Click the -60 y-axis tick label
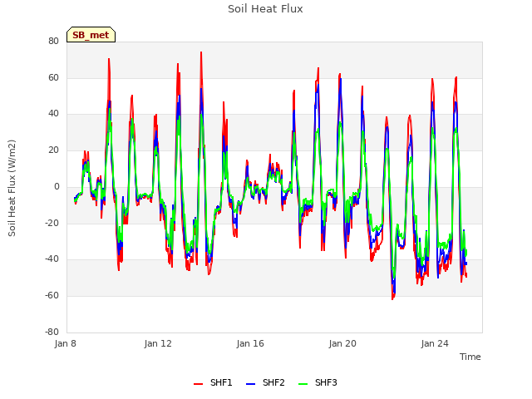Viewport: 532px width, 399px height. [52, 296]
